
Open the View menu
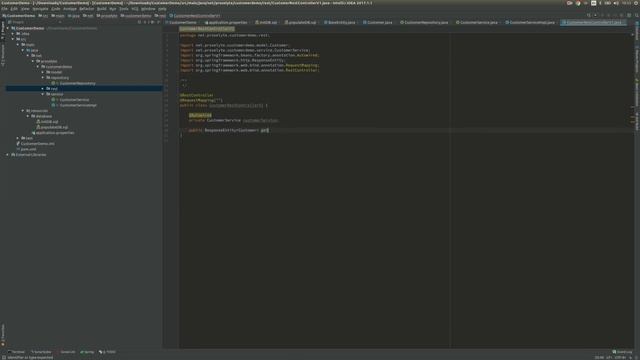[x=25, y=9]
